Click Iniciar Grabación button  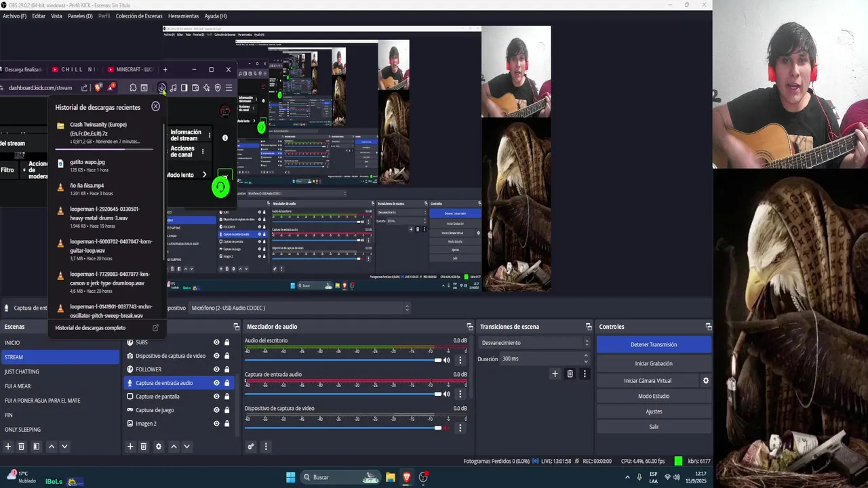[654, 363]
